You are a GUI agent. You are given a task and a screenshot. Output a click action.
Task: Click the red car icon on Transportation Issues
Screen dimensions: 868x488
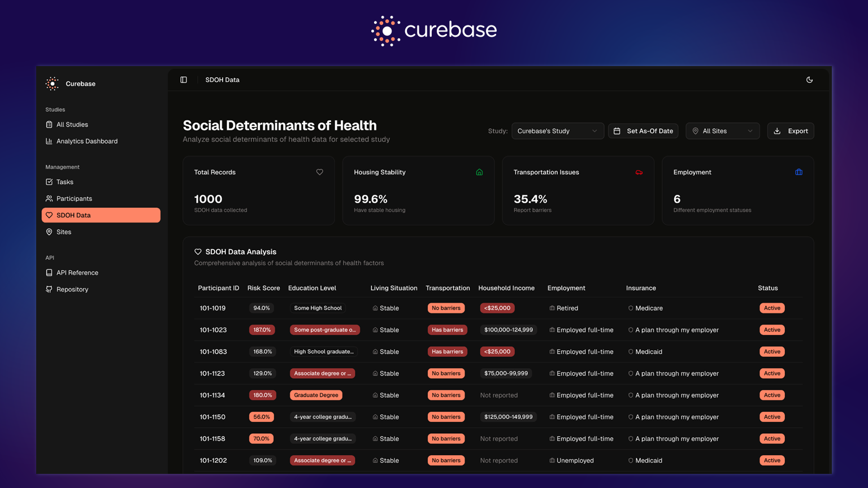pyautogui.click(x=639, y=172)
